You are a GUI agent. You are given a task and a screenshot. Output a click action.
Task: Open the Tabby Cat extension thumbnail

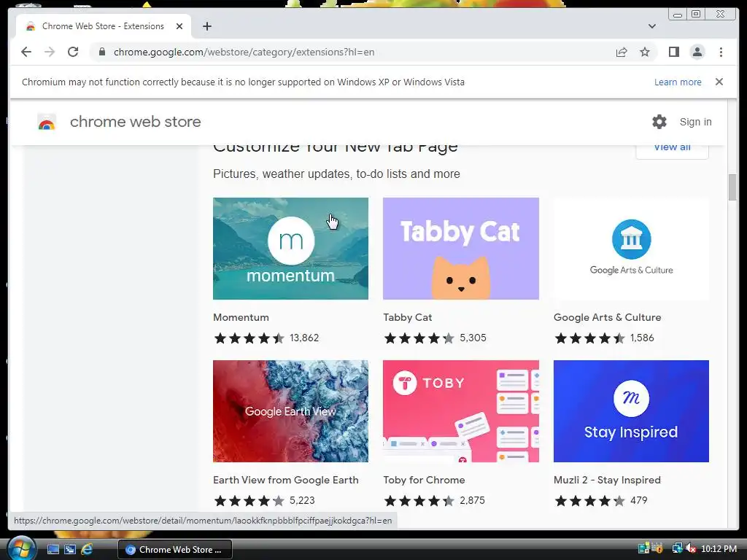coord(461,249)
